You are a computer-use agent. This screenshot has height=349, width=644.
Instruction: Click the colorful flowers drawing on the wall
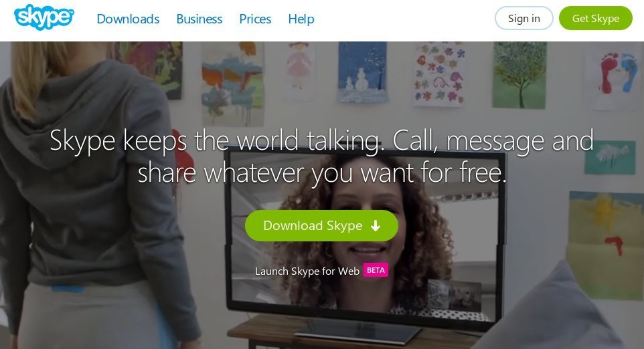point(440,74)
